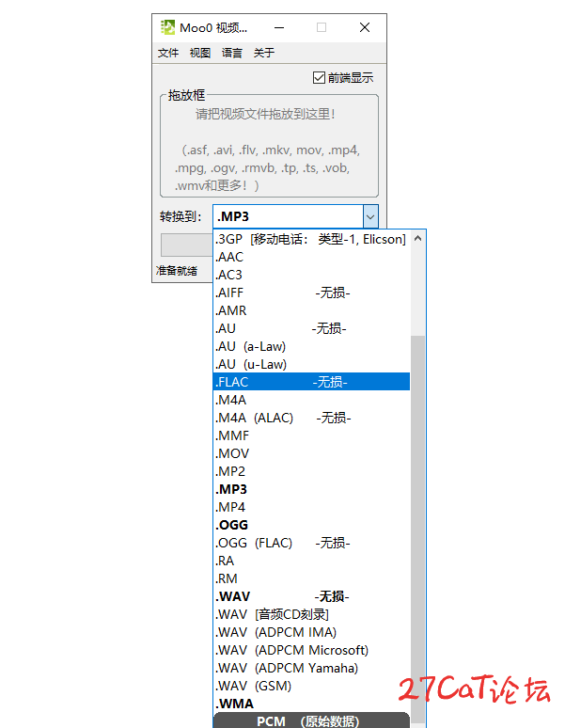Select the .AIFF lossless option
This screenshot has width=565, height=728.
pos(311,293)
